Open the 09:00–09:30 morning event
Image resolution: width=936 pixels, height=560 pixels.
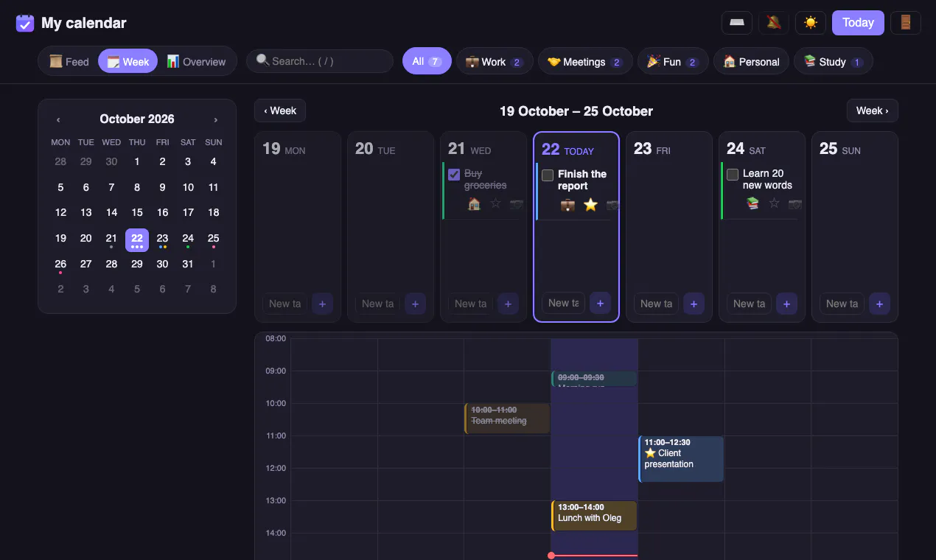[594, 379]
